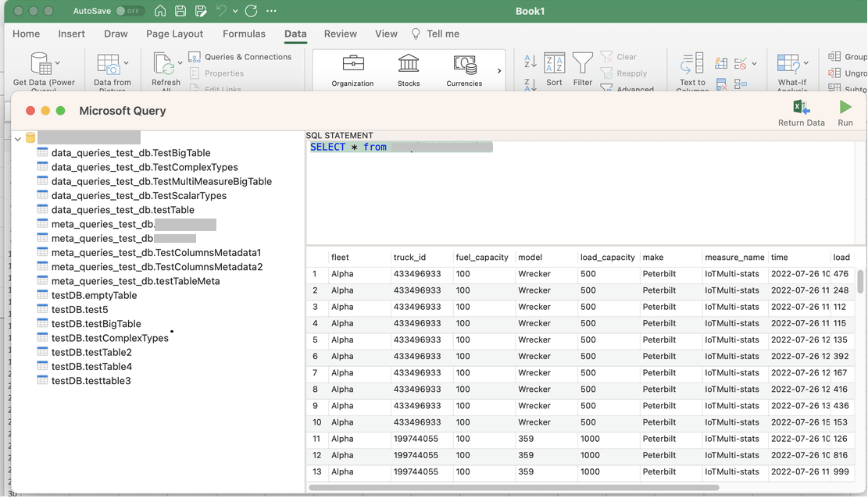Open the Sort dialog button
868x498 pixels.
click(x=554, y=69)
